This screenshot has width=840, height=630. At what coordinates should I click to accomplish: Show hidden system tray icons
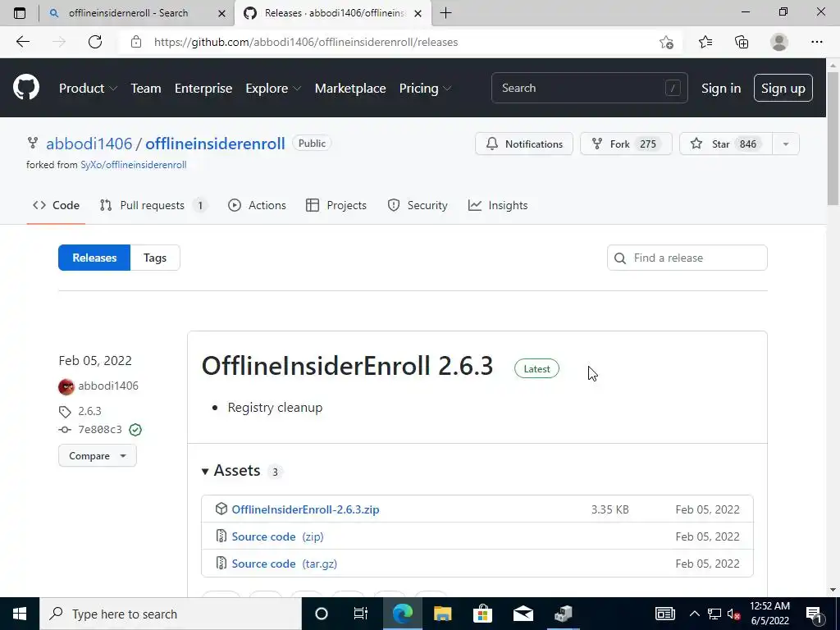pos(694,614)
